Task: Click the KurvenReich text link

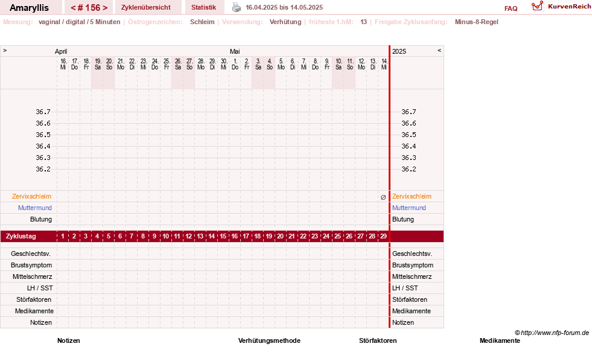Action: pyautogui.click(x=569, y=6)
